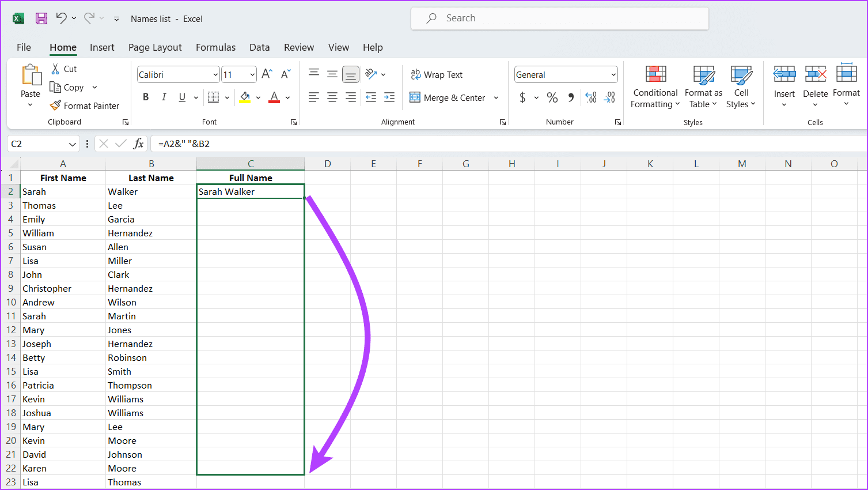Select cell C2 containing Sarah Walker

tap(251, 191)
